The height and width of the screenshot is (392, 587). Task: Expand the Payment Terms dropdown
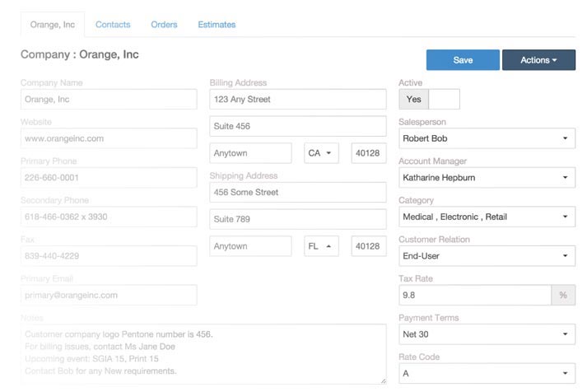coord(487,334)
